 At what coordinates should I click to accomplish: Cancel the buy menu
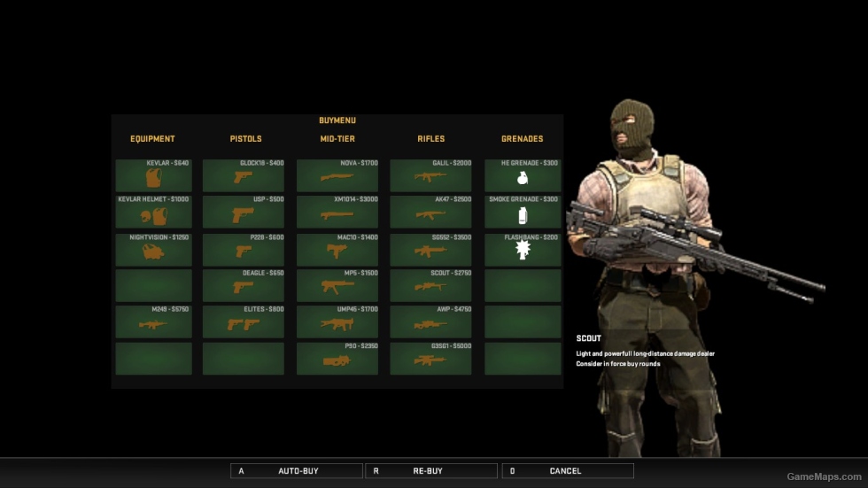568,471
